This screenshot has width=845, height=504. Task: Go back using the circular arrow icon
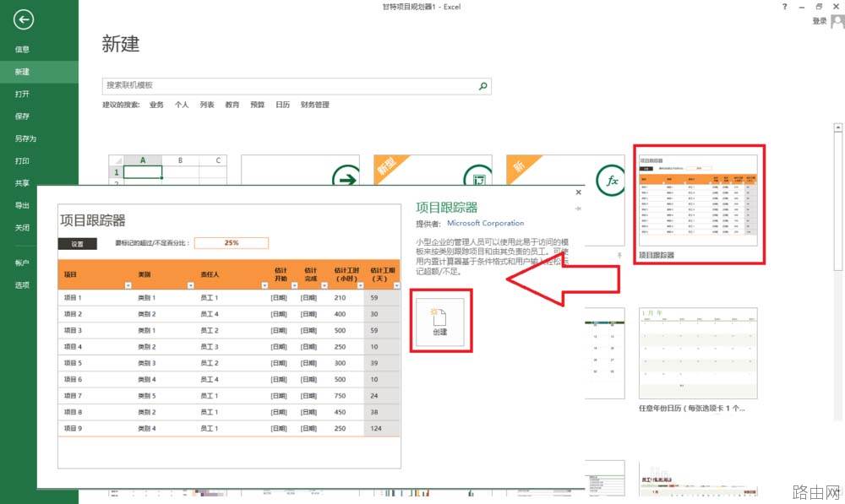click(23, 20)
